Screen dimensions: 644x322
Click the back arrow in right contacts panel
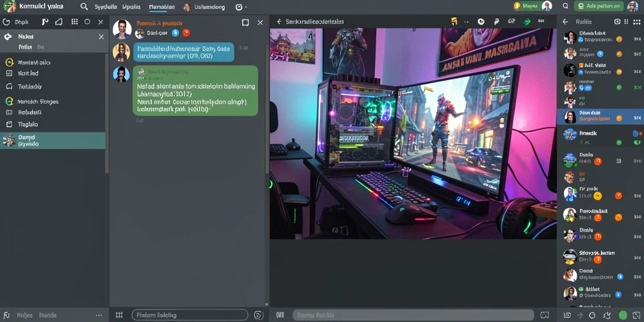point(565,22)
